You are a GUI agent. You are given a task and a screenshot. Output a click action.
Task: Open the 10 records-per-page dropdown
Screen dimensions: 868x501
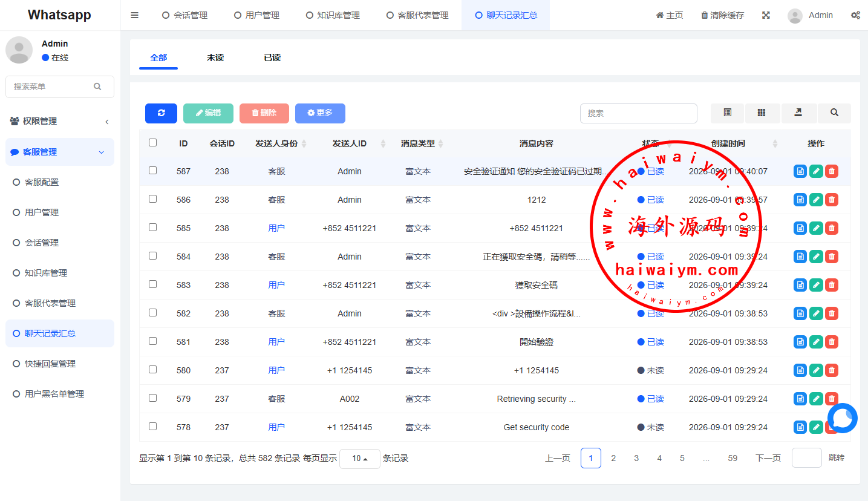coord(360,459)
